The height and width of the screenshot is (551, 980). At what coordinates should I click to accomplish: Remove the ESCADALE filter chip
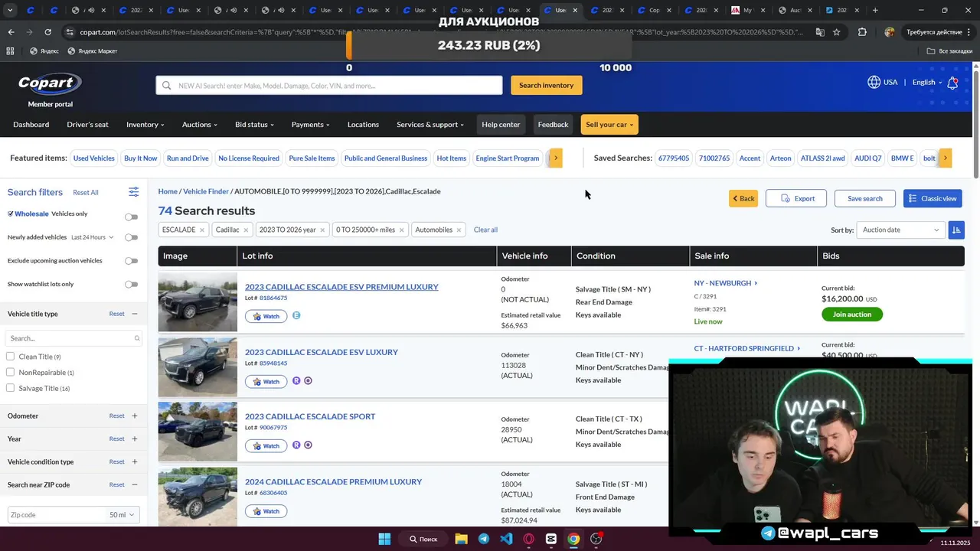[202, 230]
